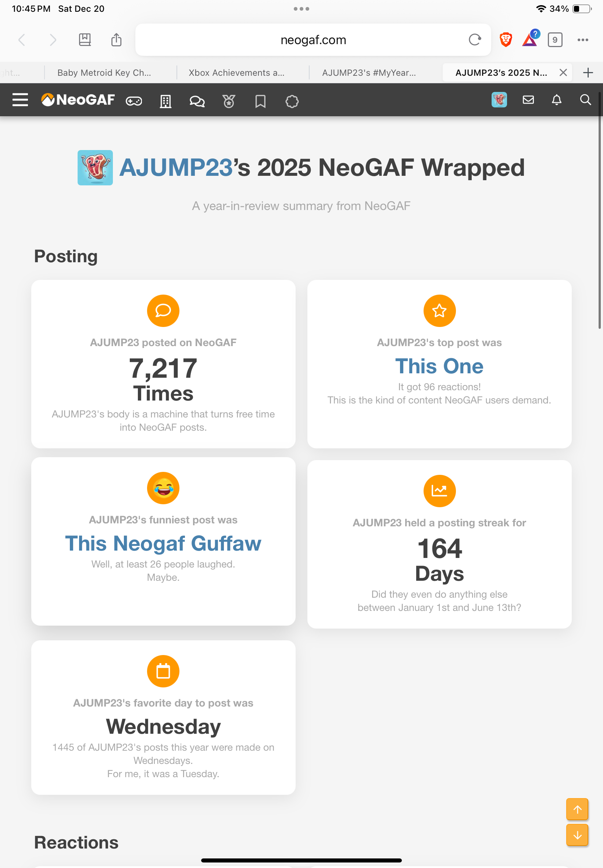
Task: Open the gaming controller icon section
Action: (134, 101)
